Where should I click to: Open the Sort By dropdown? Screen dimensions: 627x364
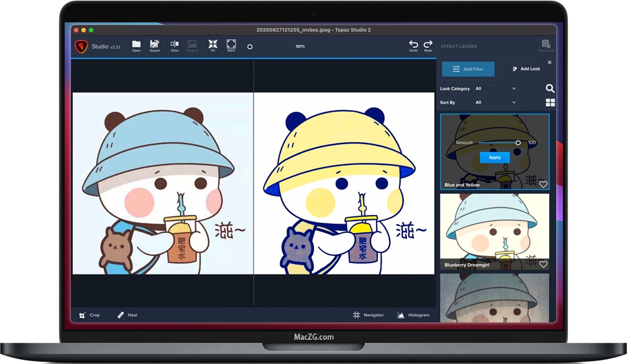click(x=495, y=102)
